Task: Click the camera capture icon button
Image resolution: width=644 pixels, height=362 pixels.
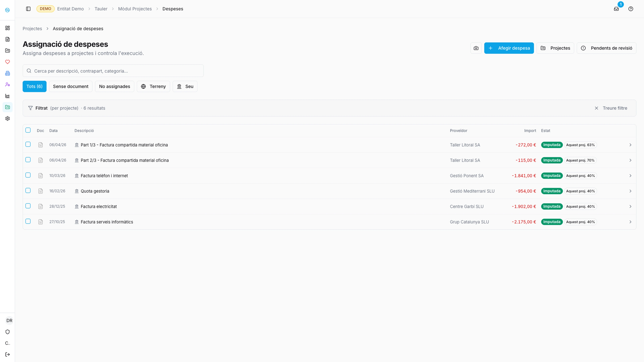Action: click(476, 48)
